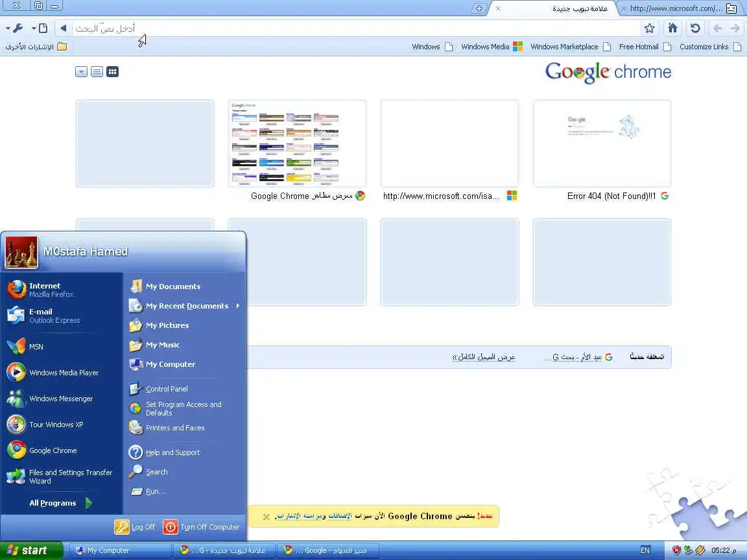Viewport: 747px width, 560px height.
Task: Launch Mozilla Firefox from the Start menu
Action: (61, 290)
